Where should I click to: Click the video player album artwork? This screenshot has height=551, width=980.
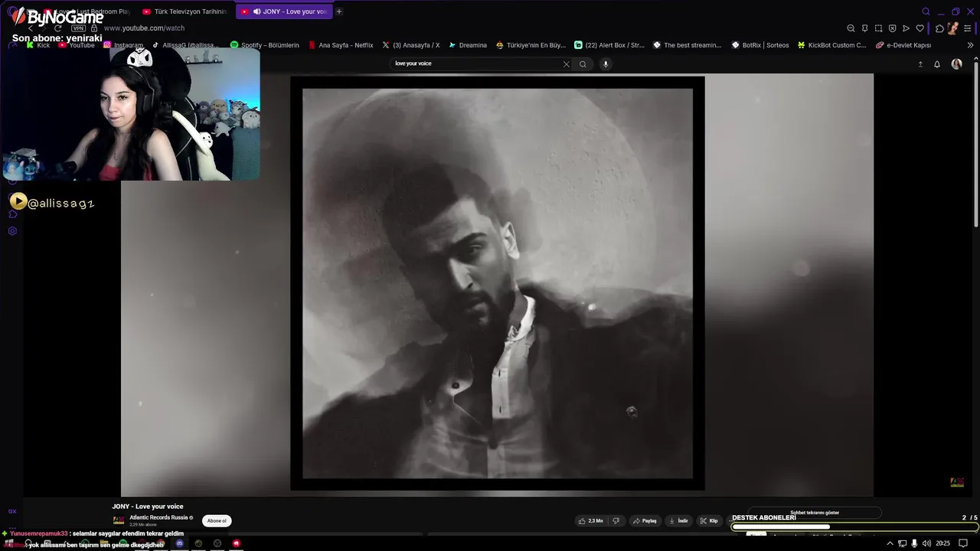[498, 283]
